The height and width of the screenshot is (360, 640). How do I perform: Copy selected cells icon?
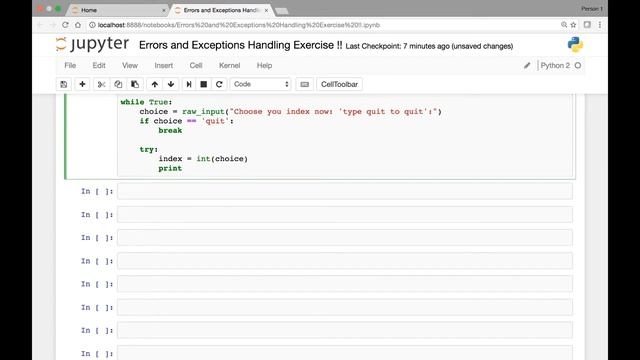118,84
